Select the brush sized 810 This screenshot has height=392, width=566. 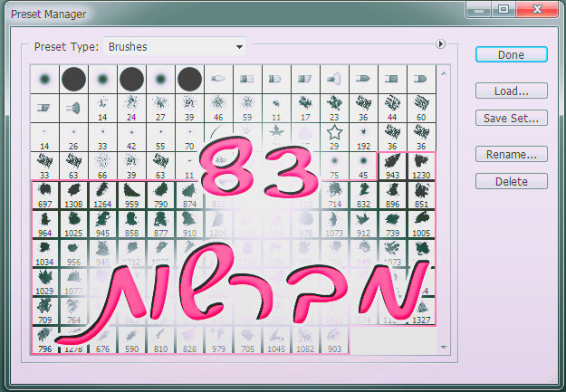pos(160,340)
